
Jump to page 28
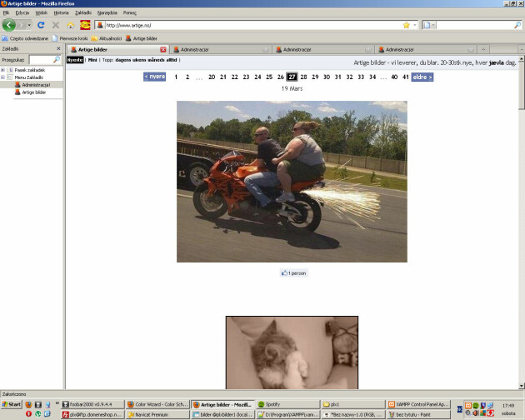303,77
